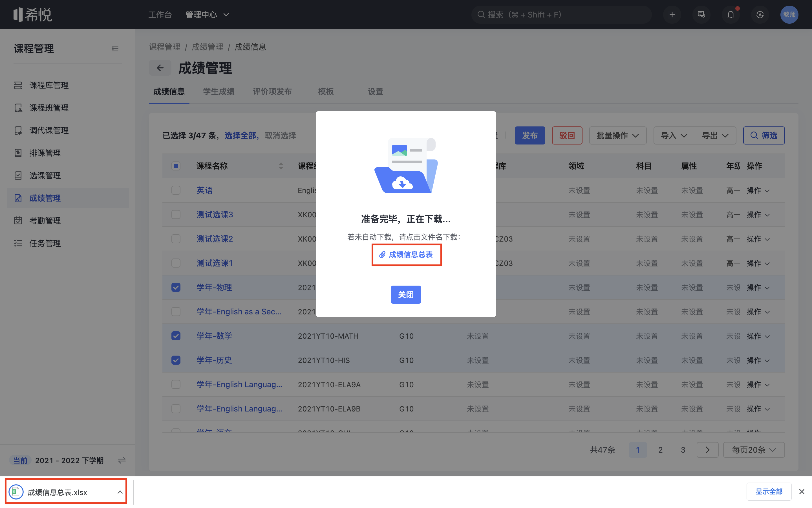Viewport: 812px width, 508px height.
Task: Open the messages chat icon
Action: [x=701, y=15]
